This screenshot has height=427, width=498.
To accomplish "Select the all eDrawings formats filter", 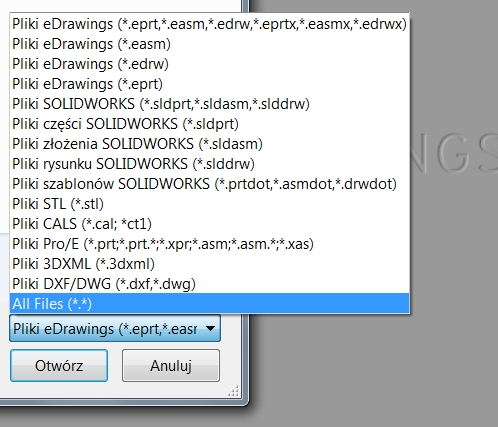I will [x=210, y=24].
